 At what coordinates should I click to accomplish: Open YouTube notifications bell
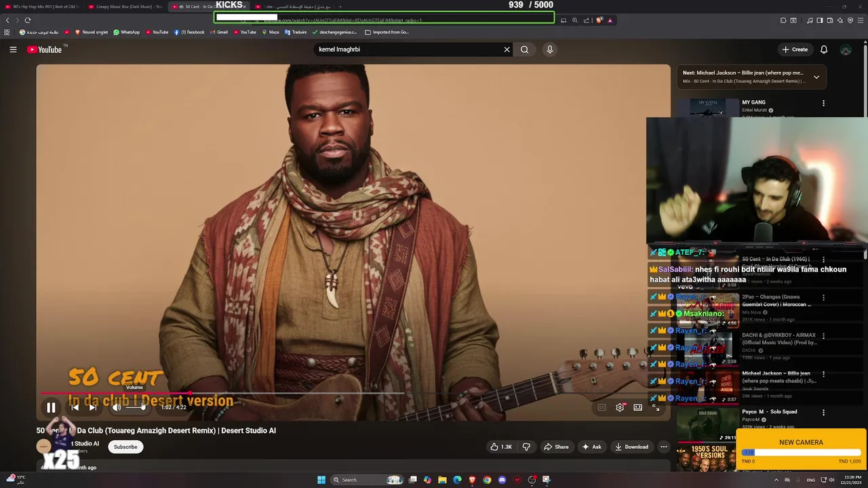point(824,49)
